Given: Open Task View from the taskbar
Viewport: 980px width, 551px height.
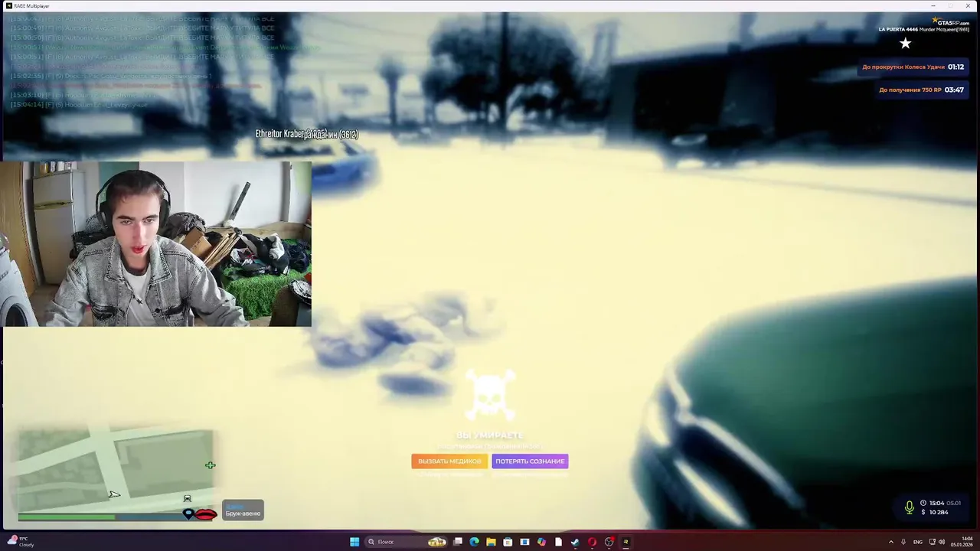Looking at the screenshot, I should click(458, 542).
